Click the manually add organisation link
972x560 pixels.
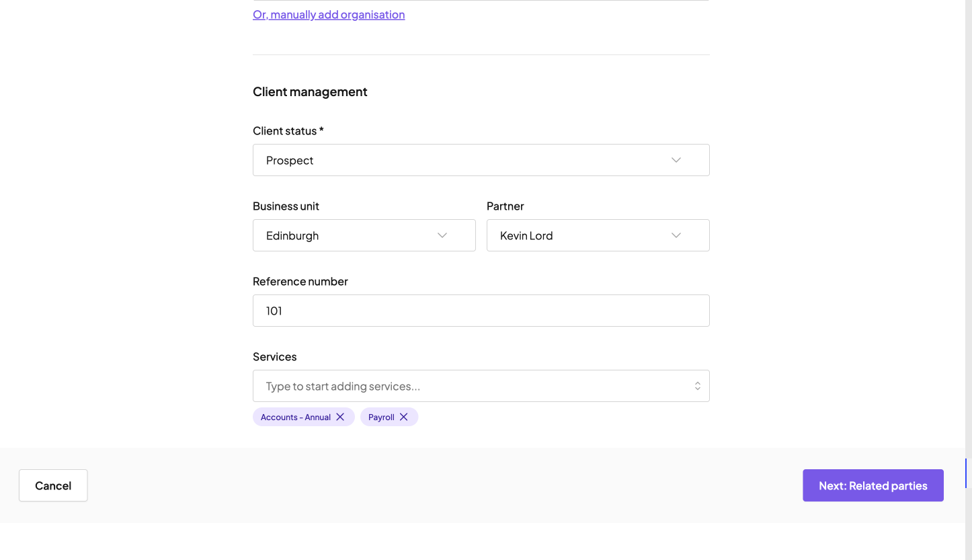[329, 14]
